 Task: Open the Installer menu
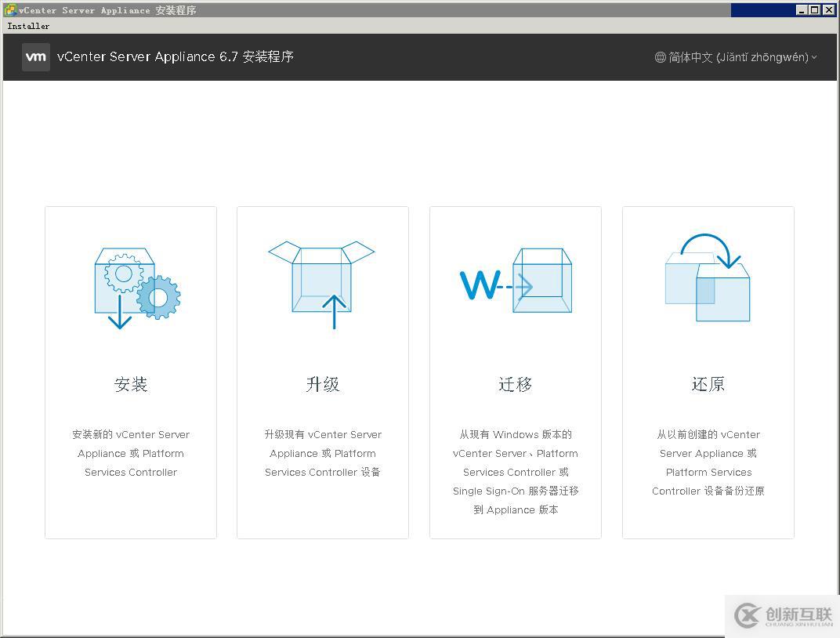(x=28, y=26)
